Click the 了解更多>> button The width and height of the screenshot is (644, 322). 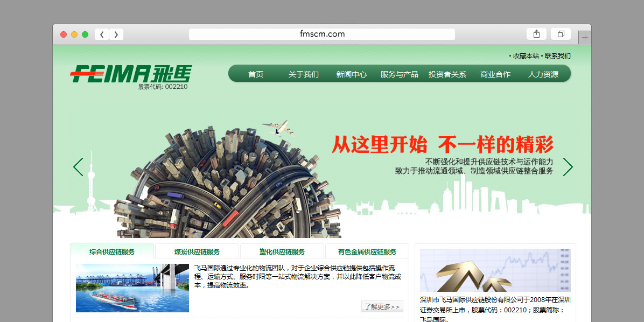point(382,306)
